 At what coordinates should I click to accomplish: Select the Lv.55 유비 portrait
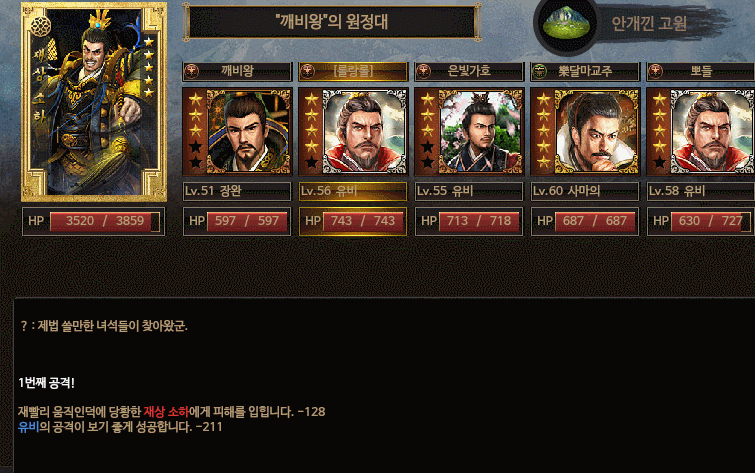469,131
